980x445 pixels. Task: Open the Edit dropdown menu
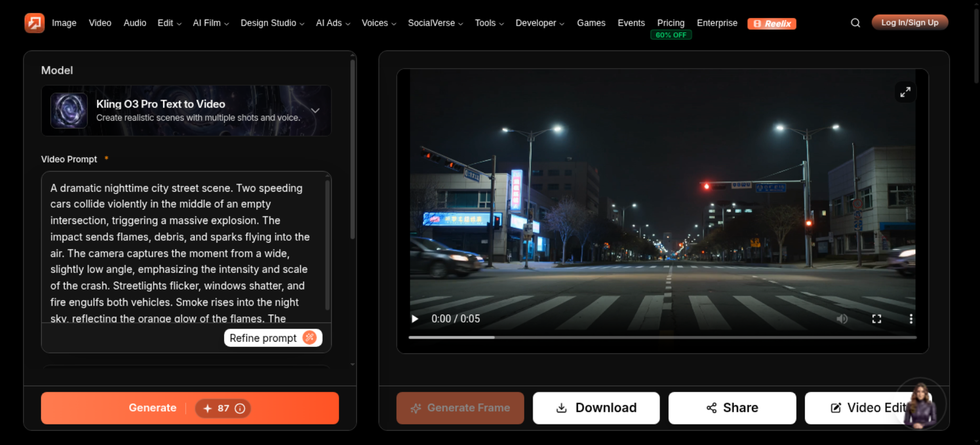tap(170, 23)
